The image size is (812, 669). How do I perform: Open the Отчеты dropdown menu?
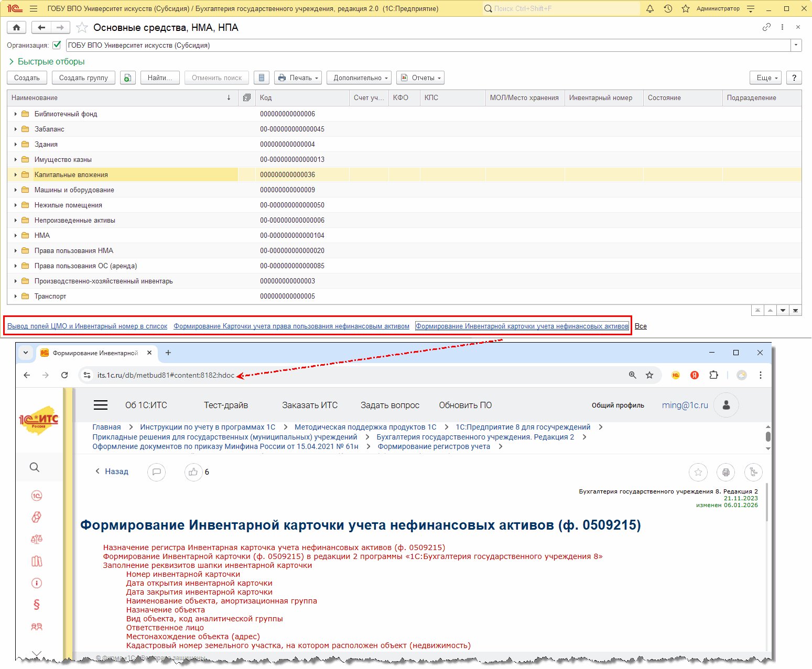[420, 78]
